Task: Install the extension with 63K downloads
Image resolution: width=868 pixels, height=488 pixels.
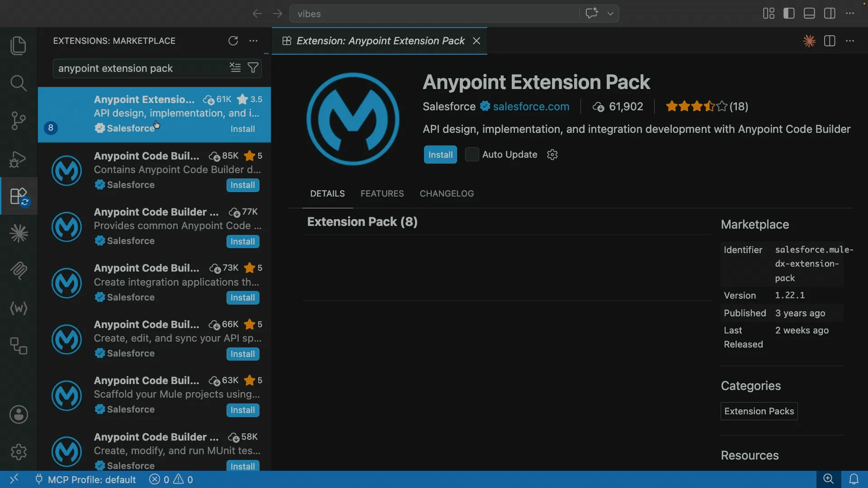Action: pyautogui.click(x=243, y=410)
